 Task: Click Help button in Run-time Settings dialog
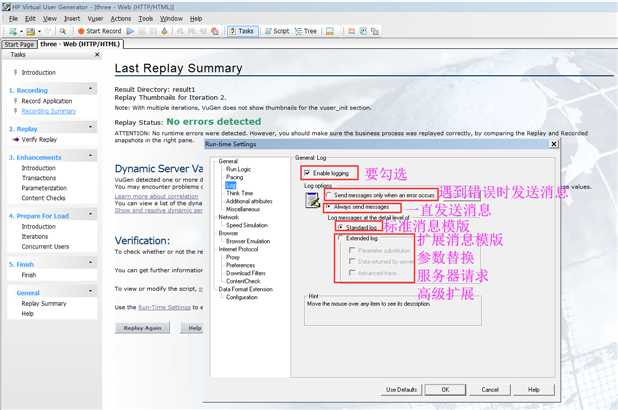[x=534, y=390]
